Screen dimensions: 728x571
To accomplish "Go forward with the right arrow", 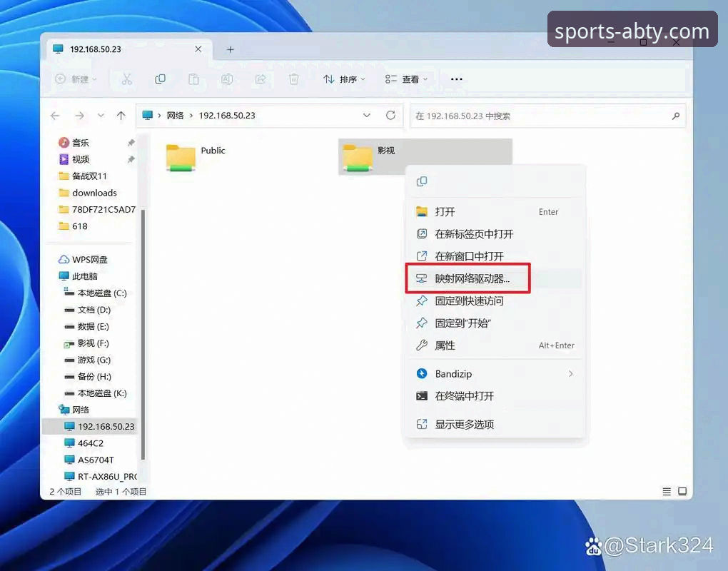I will [79, 116].
